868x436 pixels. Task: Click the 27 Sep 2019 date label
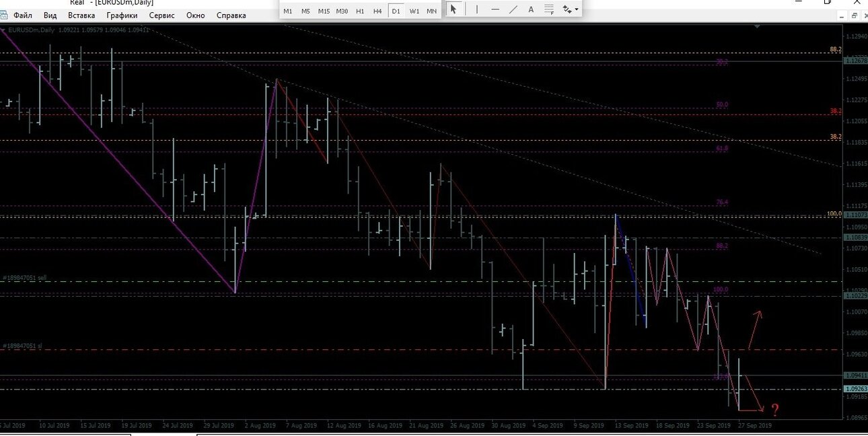(754, 425)
